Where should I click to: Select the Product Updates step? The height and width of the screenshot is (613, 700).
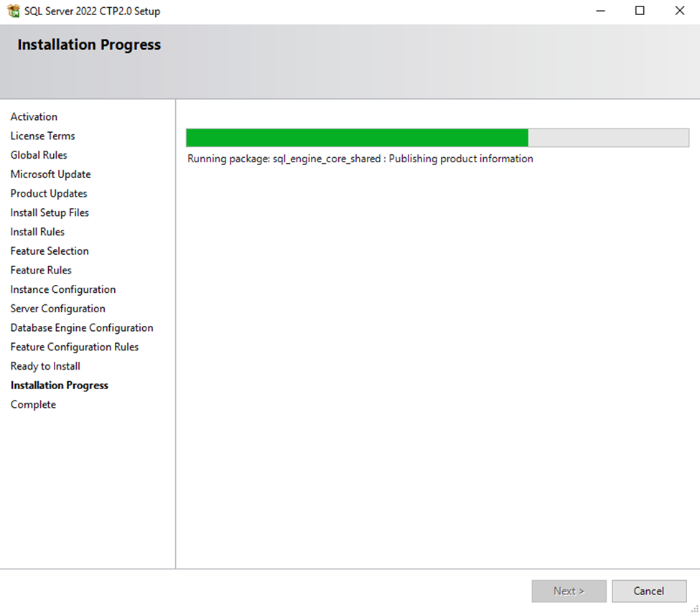(49, 193)
